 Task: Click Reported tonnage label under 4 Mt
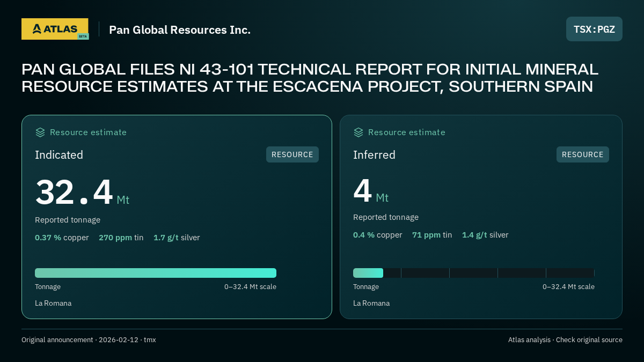pos(386,217)
